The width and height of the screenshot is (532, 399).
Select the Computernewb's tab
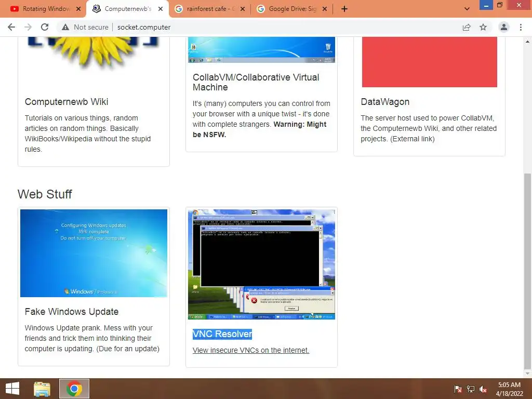[127, 9]
